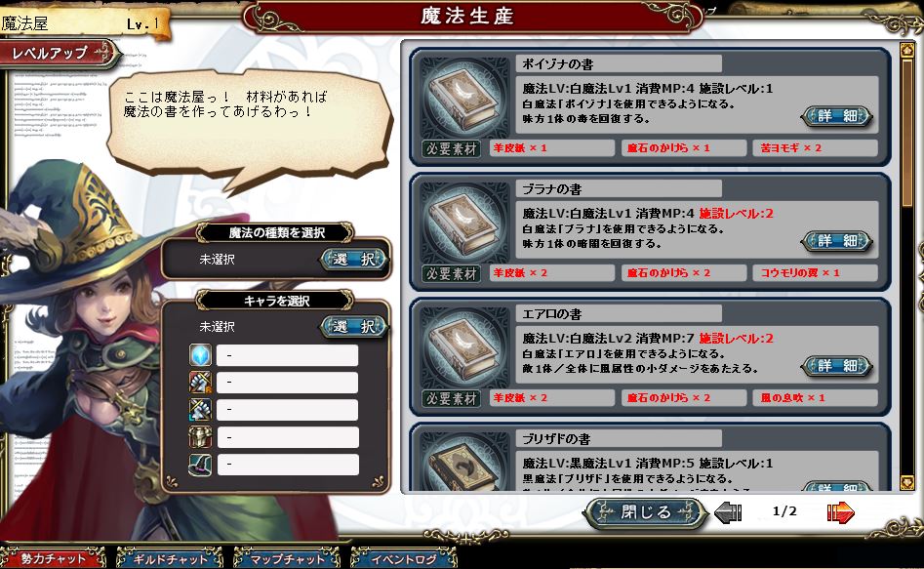Click the レベルアップ button
The height and width of the screenshot is (569, 924).
coord(59,53)
